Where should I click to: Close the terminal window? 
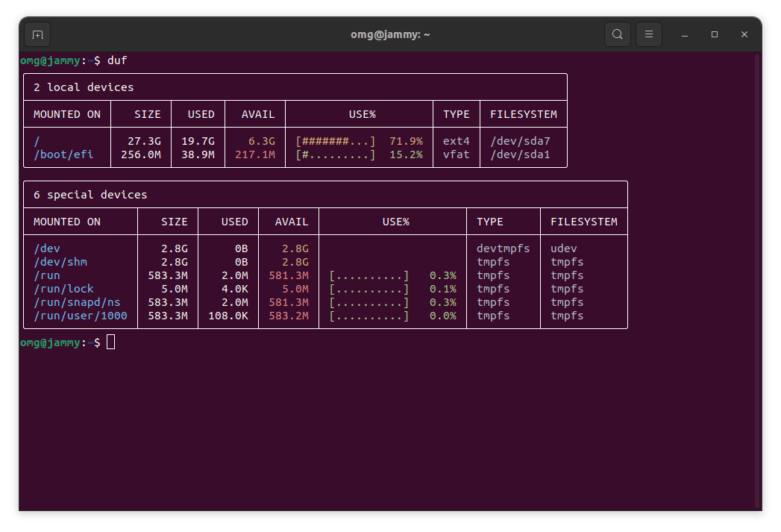744,34
